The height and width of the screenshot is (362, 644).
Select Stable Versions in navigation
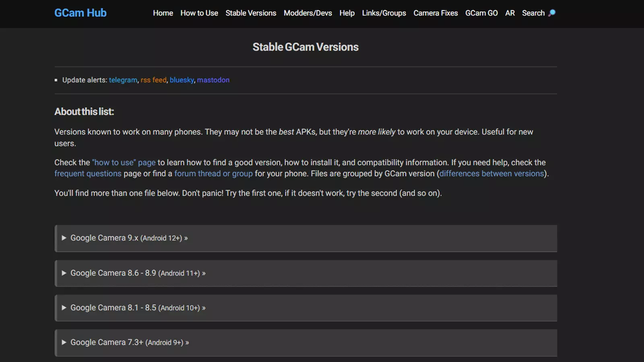251,13
